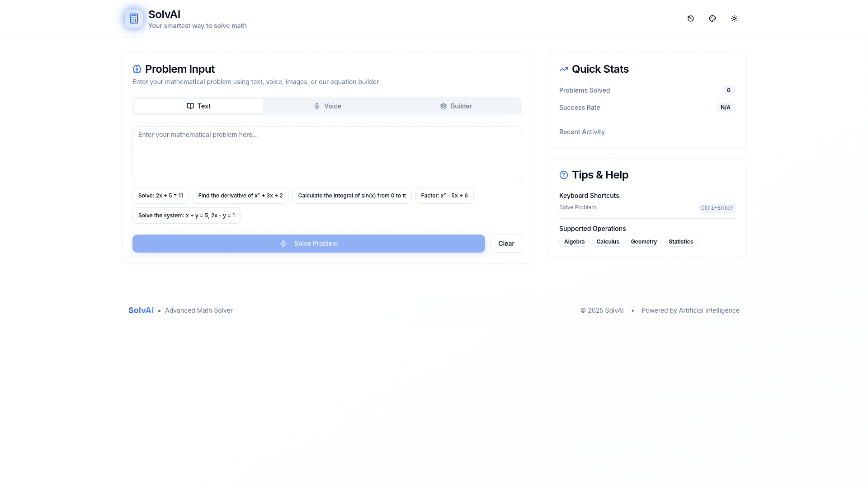868x488 pixels.
Task: Click the 'Advanced Math Solver' footer text
Action: (x=199, y=310)
